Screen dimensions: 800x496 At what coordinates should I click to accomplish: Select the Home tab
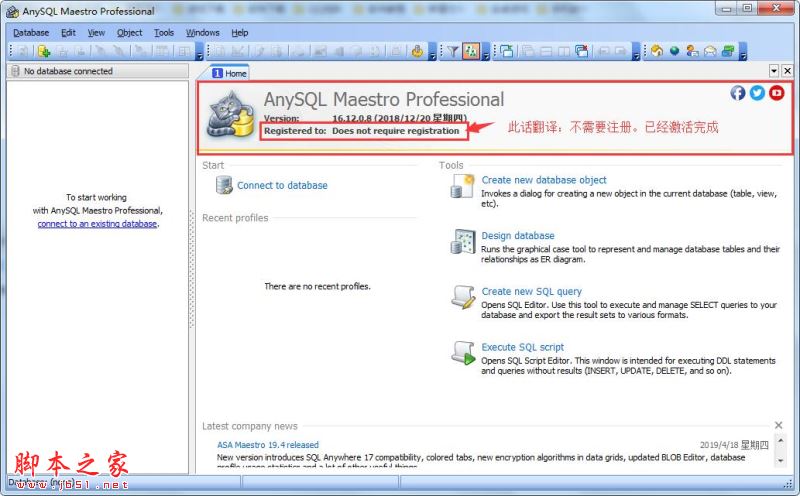click(x=230, y=73)
